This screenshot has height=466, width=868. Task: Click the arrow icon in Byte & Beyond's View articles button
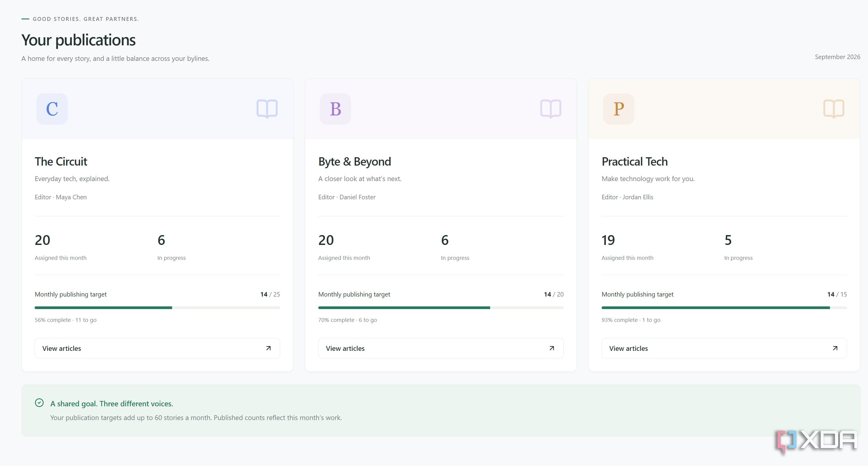[x=552, y=348]
